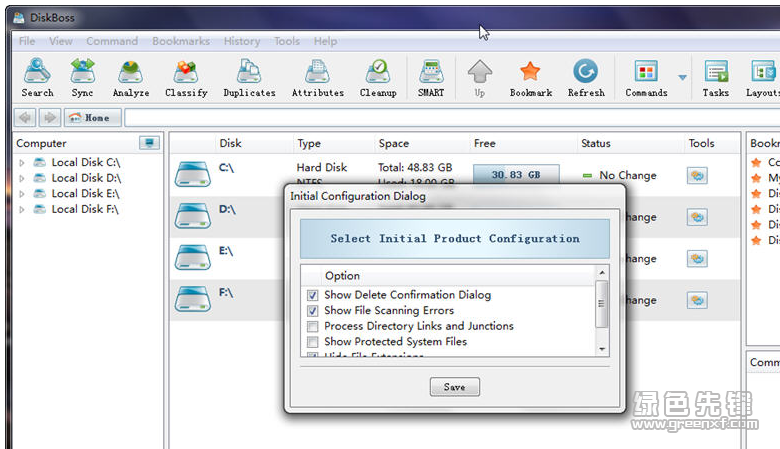
Task: Open tools icon for C:\ disk row
Action: (x=697, y=175)
